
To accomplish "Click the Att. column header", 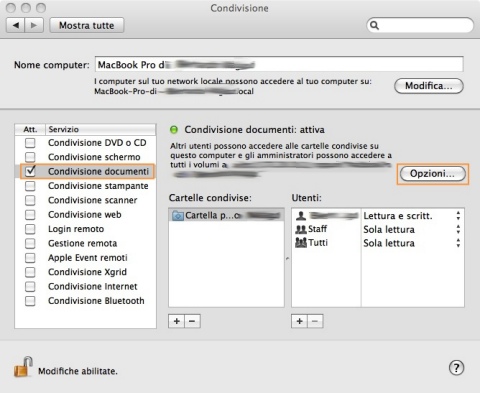I will tap(30, 129).
